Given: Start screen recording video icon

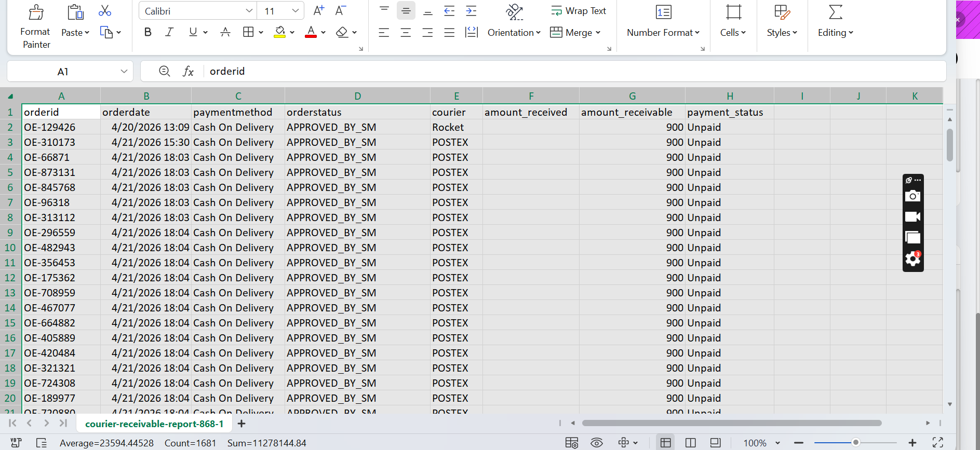Looking at the screenshot, I should tap(913, 217).
